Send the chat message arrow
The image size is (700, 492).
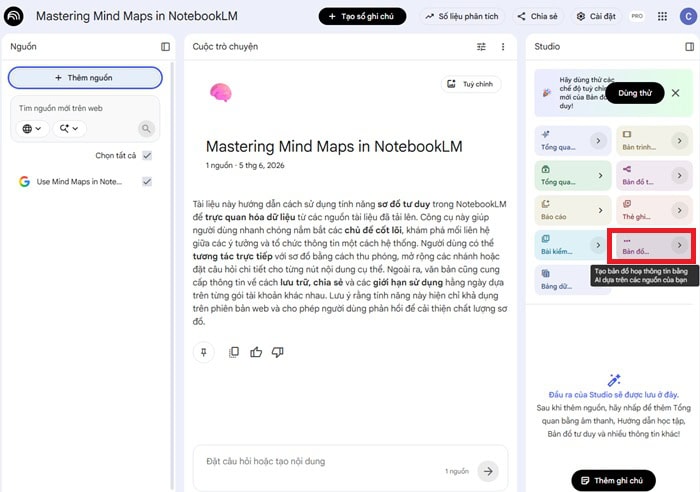(488, 471)
